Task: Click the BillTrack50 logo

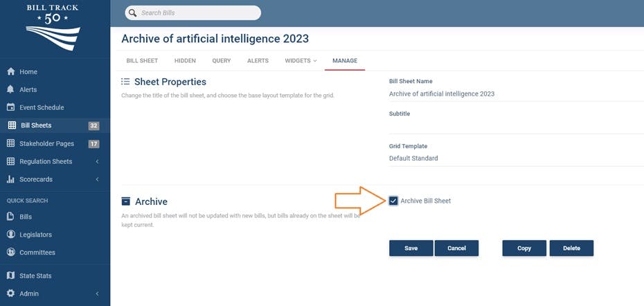Action: point(53,28)
